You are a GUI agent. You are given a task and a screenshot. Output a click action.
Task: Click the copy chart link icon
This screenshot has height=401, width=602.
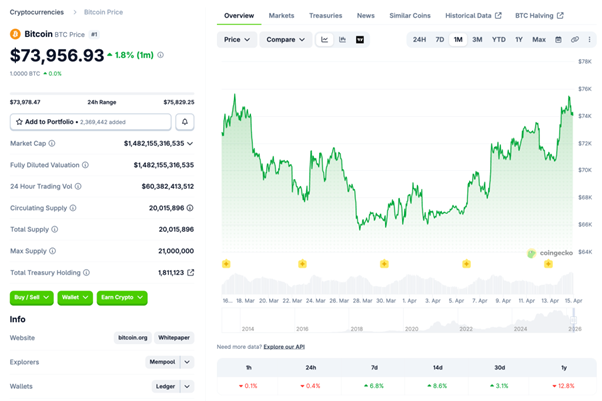[574, 40]
